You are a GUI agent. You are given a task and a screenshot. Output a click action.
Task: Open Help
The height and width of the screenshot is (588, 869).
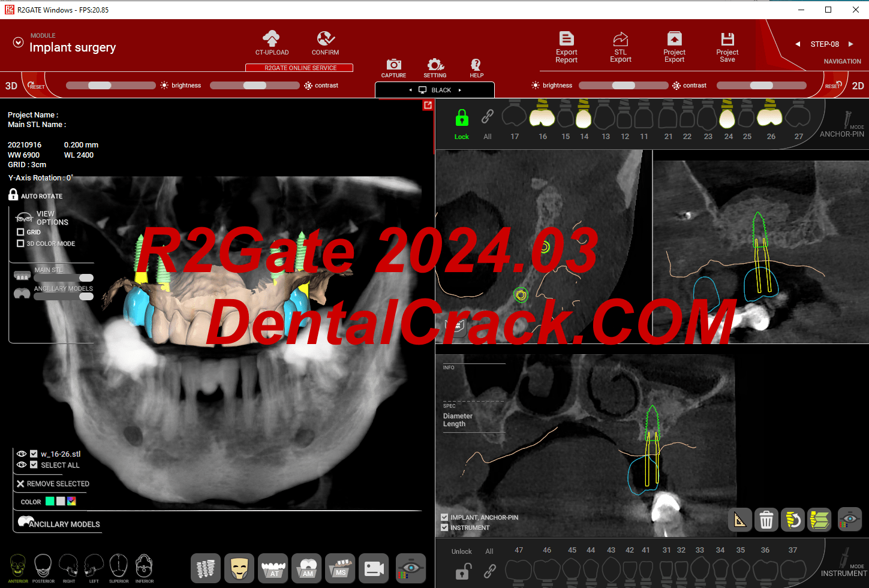point(476,65)
